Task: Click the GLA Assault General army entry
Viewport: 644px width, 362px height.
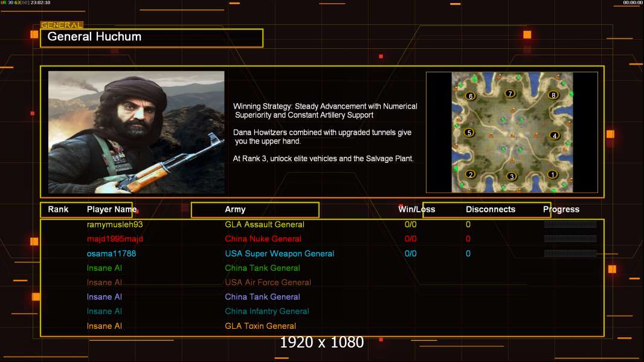Action: point(265,224)
